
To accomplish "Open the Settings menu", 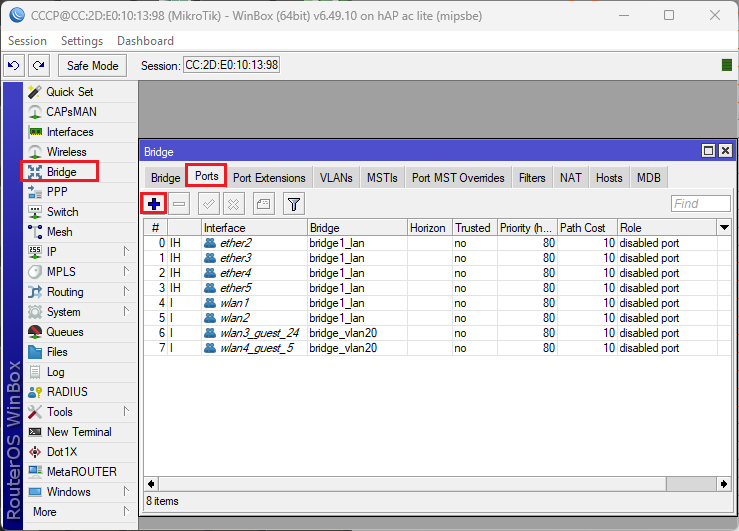I will 82,41.
